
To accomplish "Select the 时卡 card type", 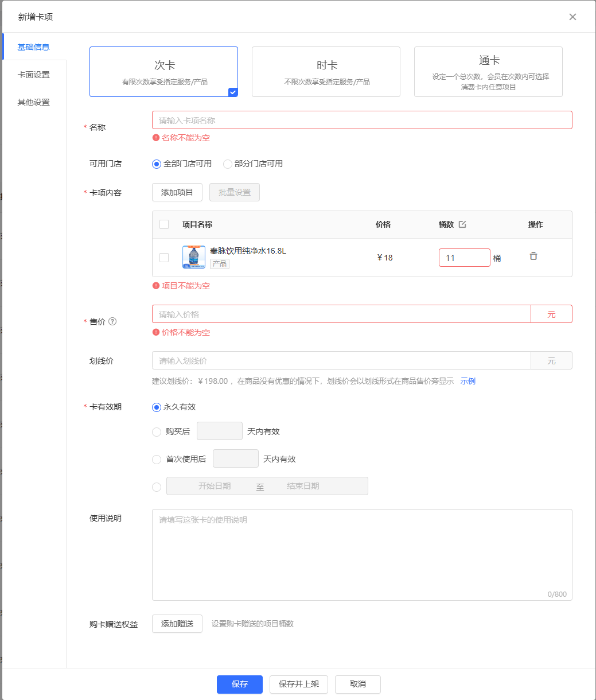I will 326,72.
